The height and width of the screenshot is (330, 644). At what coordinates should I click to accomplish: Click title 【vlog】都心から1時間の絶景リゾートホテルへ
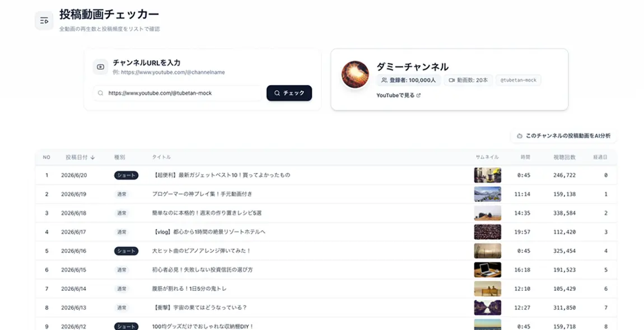(209, 232)
